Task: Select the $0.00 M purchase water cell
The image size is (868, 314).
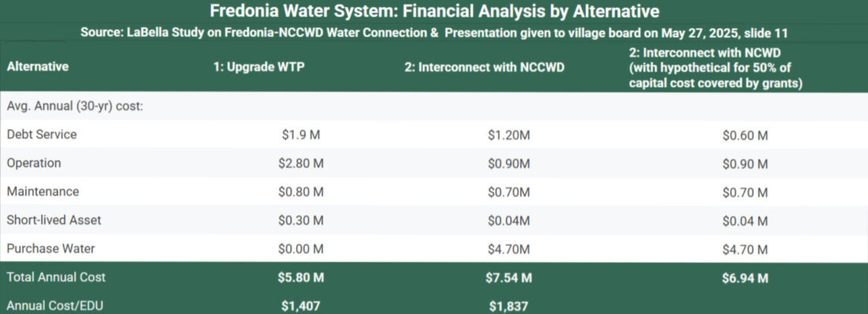Action: click(x=301, y=249)
